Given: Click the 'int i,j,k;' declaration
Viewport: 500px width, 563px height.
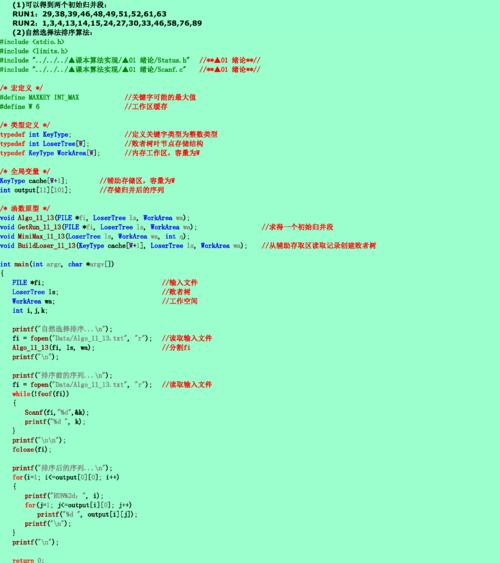Looking at the screenshot, I should click(x=30, y=311).
